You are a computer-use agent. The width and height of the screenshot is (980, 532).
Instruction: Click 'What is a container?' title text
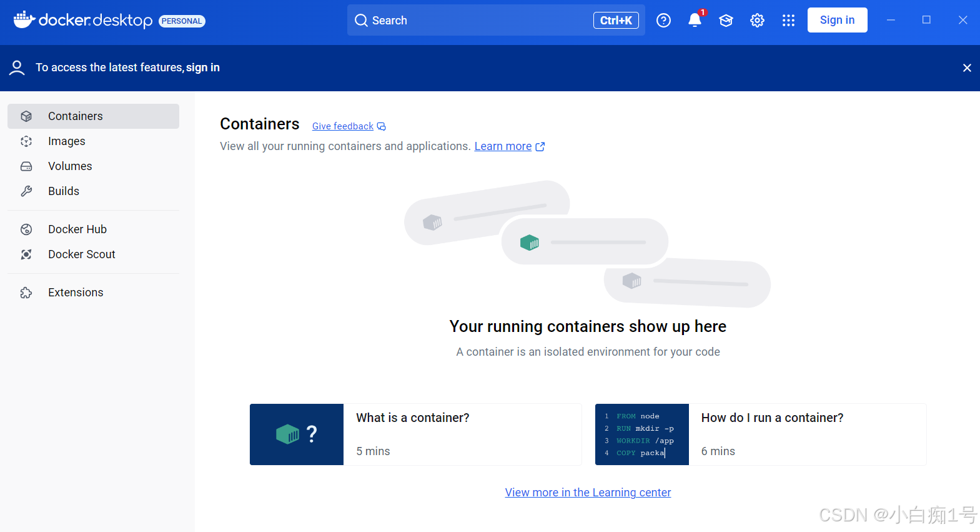[413, 418]
